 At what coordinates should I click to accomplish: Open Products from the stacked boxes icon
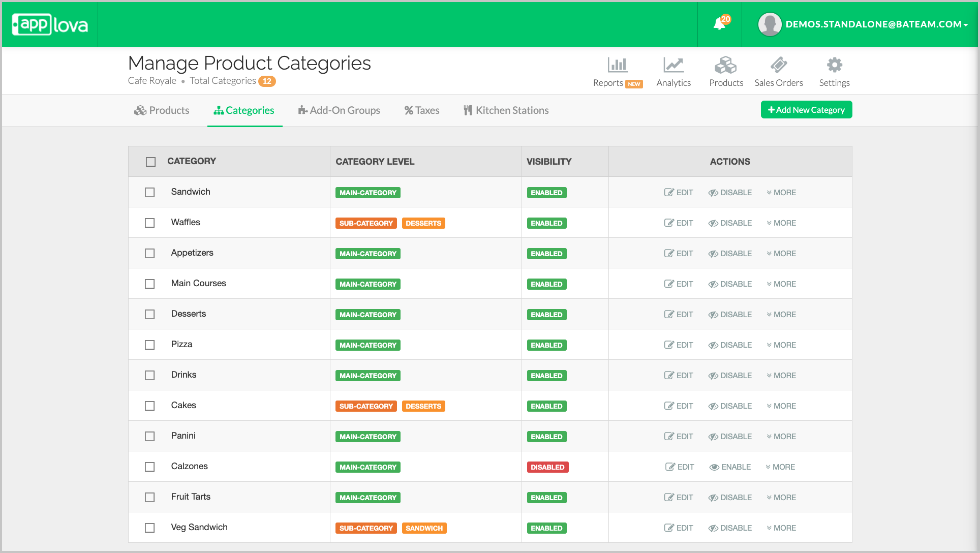click(x=725, y=65)
